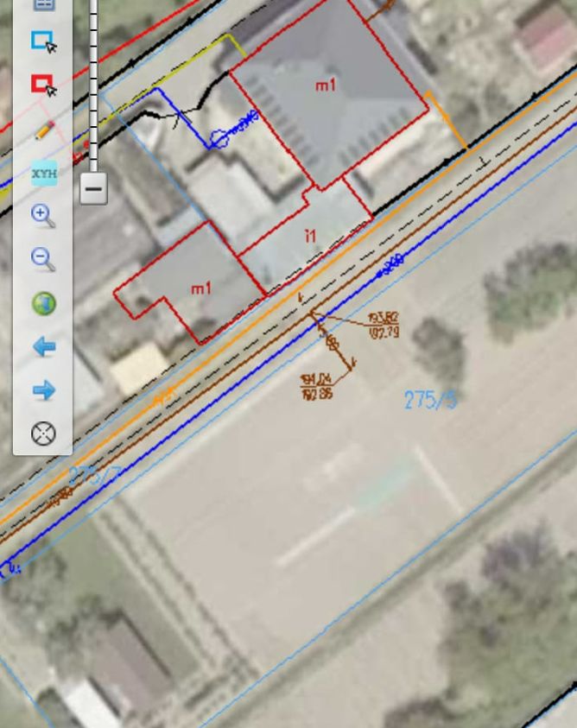
Task: Click the minus button on zoom slider
Action: coord(93,188)
